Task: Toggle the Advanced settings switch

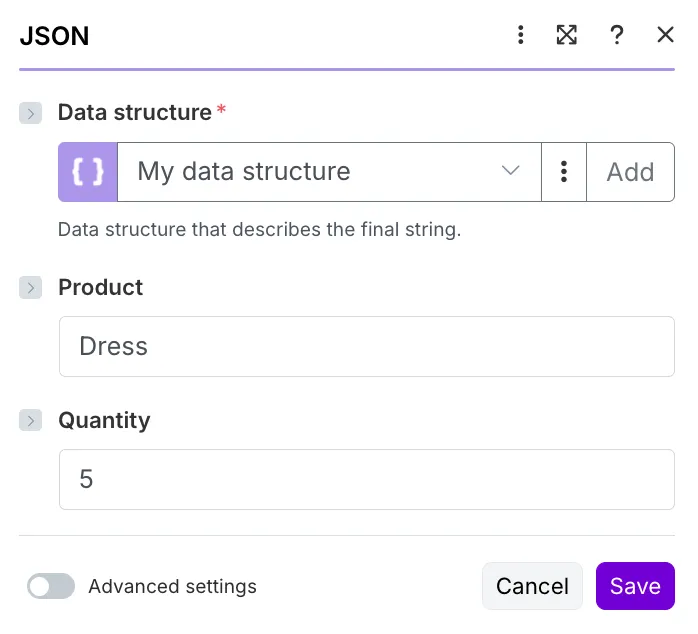Action: (51, 586)
